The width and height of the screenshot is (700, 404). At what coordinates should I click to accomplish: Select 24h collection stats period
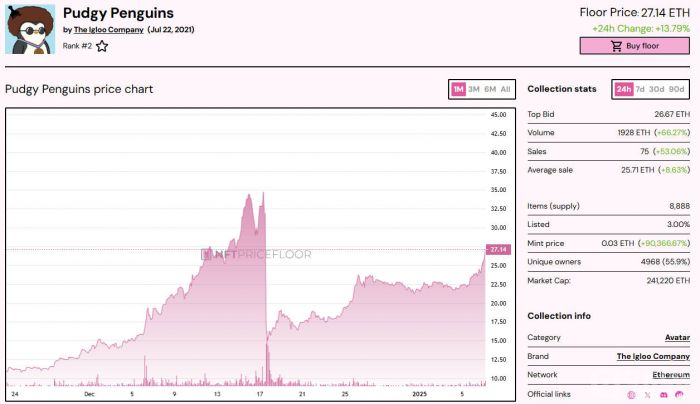[624, 89]
